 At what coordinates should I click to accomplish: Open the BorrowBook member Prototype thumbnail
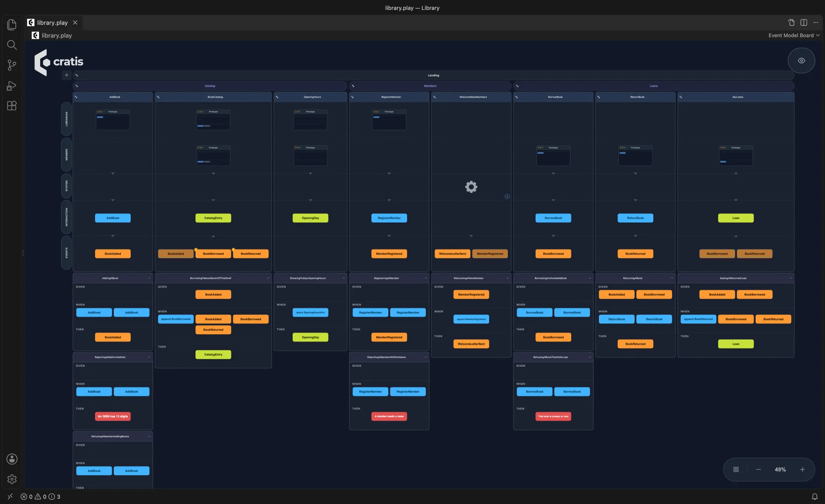(553, 156)
